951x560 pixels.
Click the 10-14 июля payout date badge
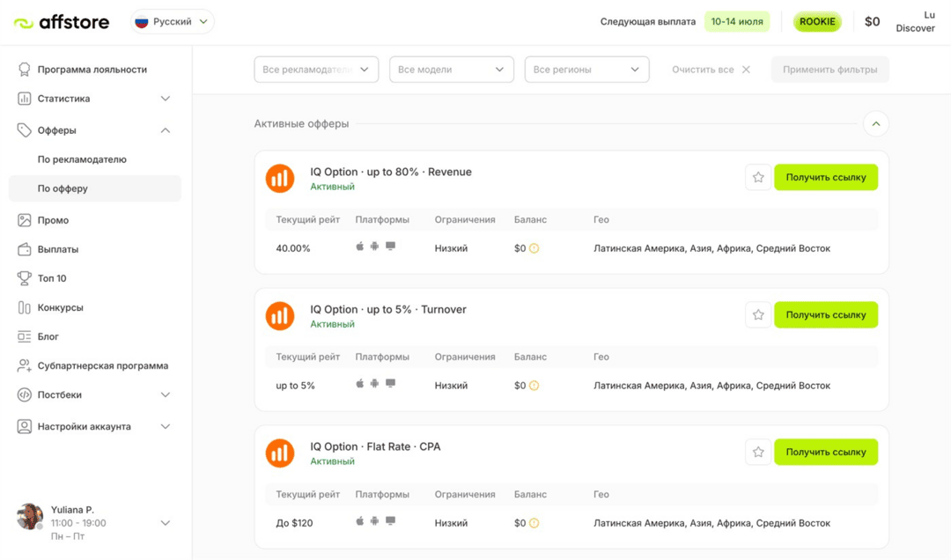click(x=737, y=22)
